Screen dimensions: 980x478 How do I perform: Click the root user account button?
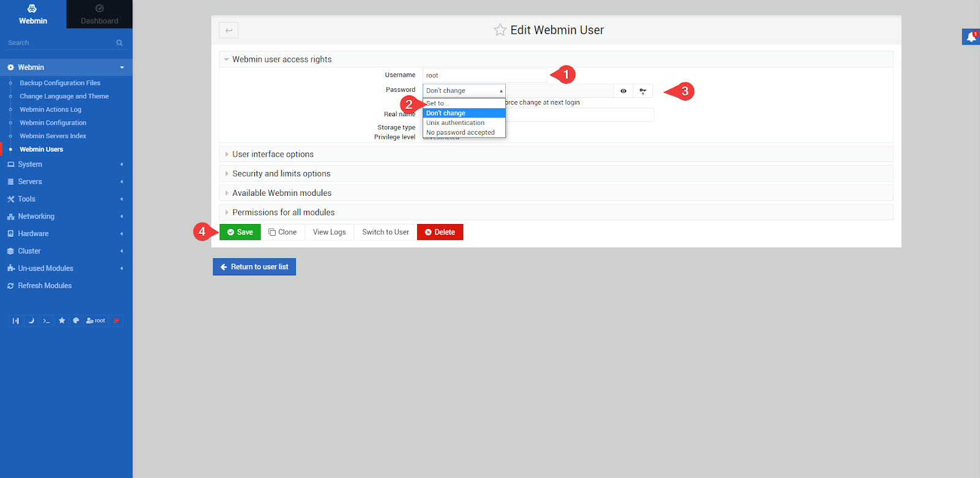pos(96,321)
